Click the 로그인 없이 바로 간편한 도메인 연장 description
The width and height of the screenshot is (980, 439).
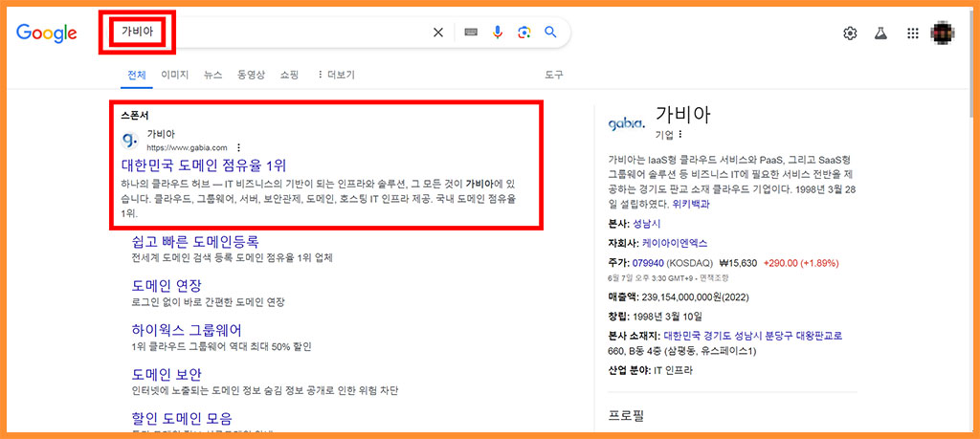tap(208, 302)
